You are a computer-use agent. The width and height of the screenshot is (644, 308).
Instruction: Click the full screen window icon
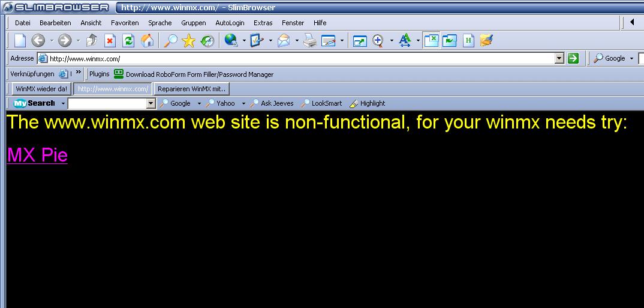(360, 40)
